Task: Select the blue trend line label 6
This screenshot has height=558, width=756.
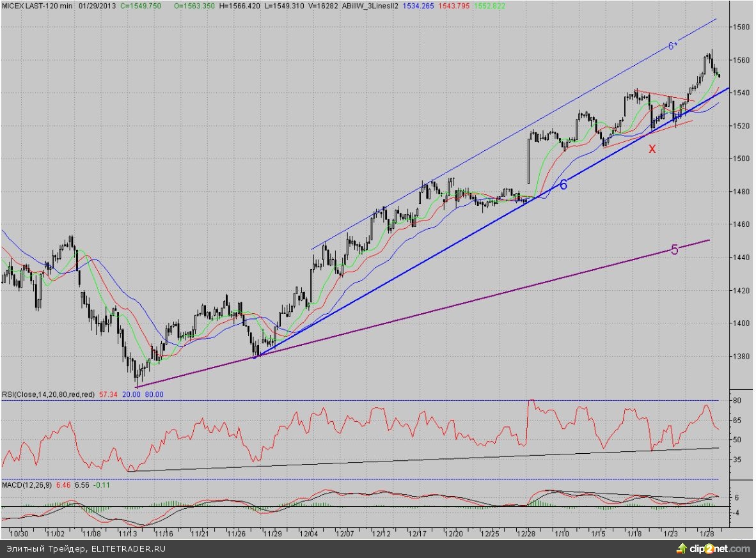Action: point(563,185)
